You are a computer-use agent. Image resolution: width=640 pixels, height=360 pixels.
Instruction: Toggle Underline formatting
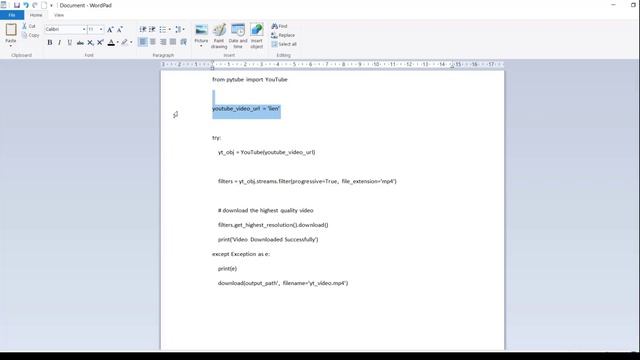pyautogui.click(x=69, y=42)
